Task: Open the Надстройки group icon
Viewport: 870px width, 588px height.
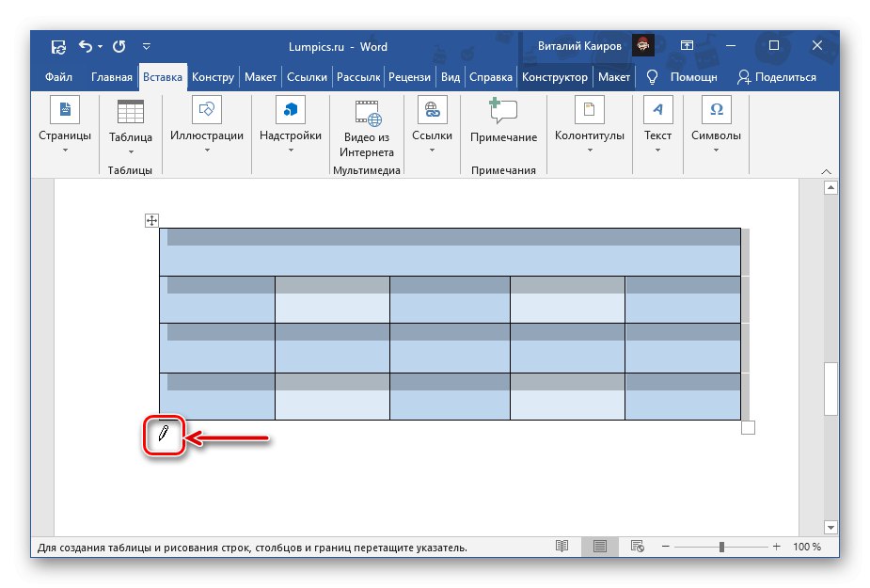Action: pos(291,109)
